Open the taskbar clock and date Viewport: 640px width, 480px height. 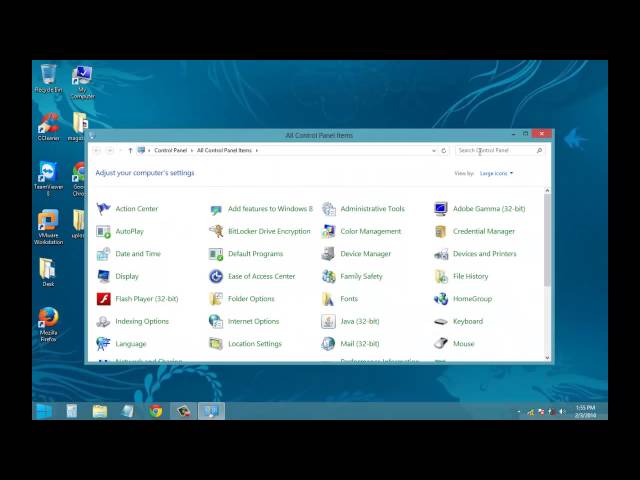(x=585, y=411)
